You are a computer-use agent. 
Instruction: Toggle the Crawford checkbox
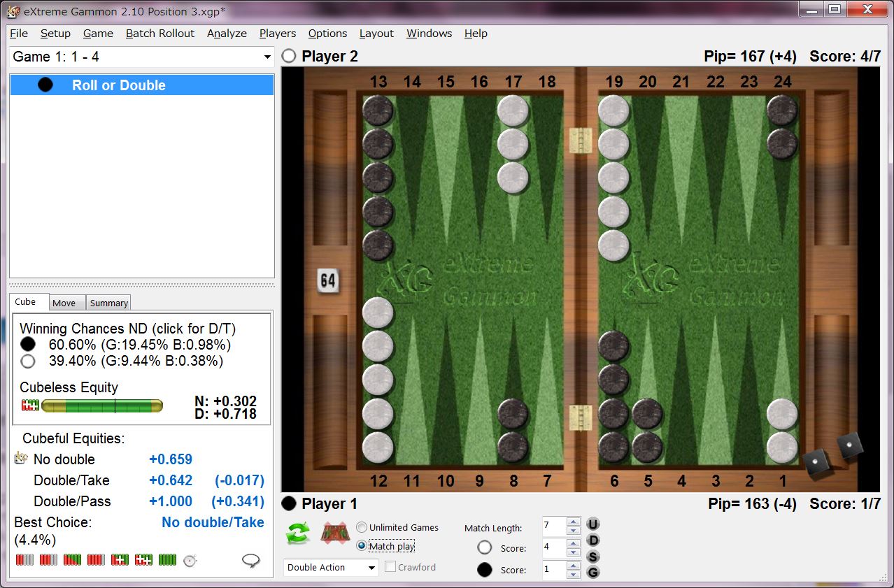pyautogui.click(x=390, y=567)
